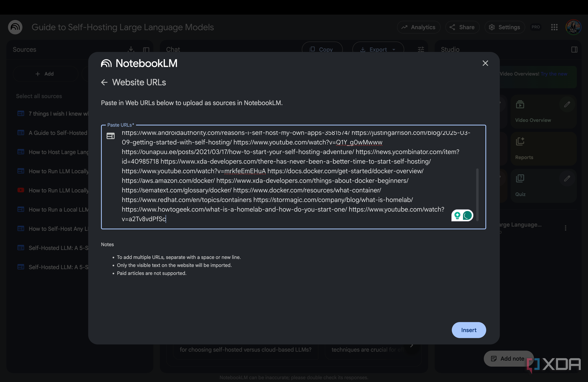588x382 pixels.
Task: Click the Sources panel download icon
Action: click(x=131, y=49)
